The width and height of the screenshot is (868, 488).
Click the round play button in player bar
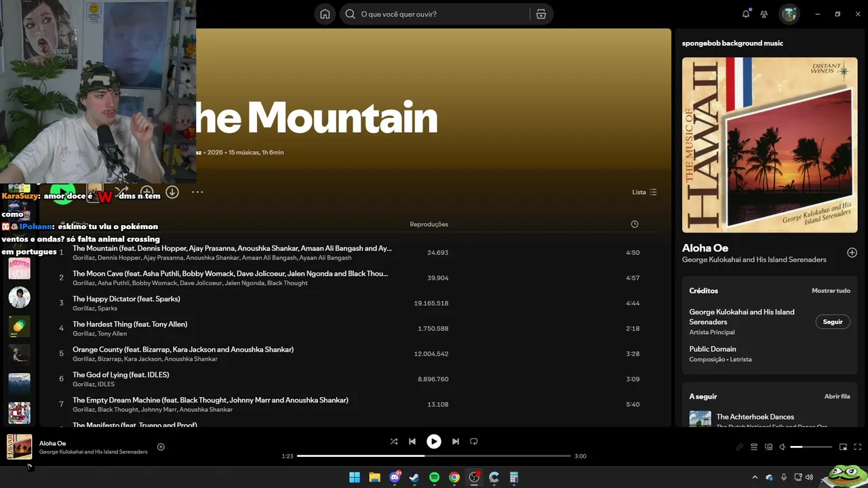point(434,441)
